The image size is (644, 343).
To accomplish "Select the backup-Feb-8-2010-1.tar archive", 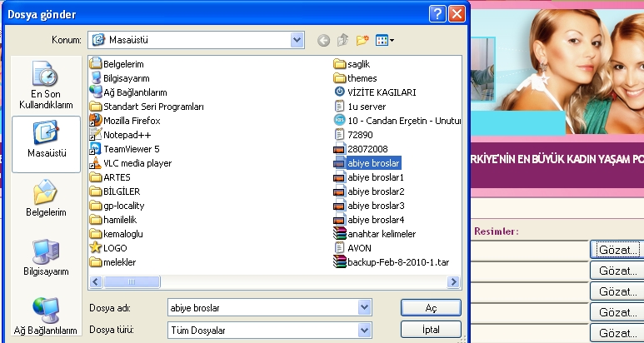I will pos(397,262).
